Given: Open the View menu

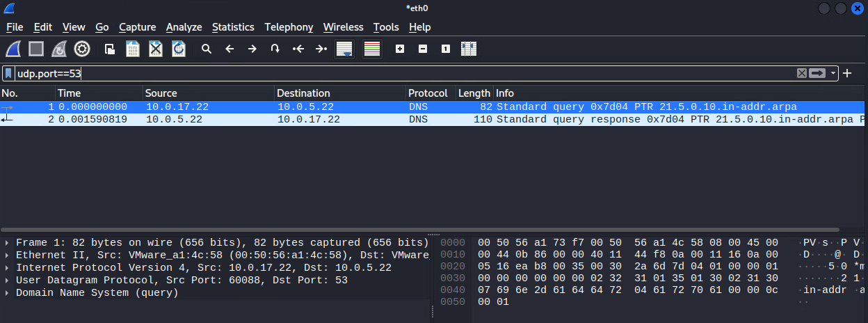Looking at the screenshot, I should click(74, 27).
